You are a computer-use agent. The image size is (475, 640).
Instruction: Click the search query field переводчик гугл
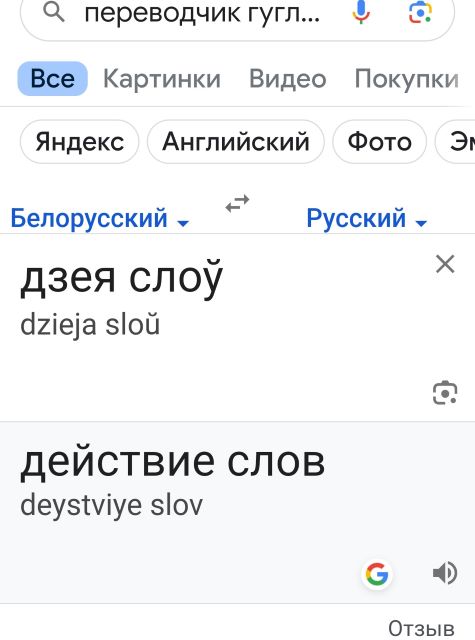tap(202, 14)
